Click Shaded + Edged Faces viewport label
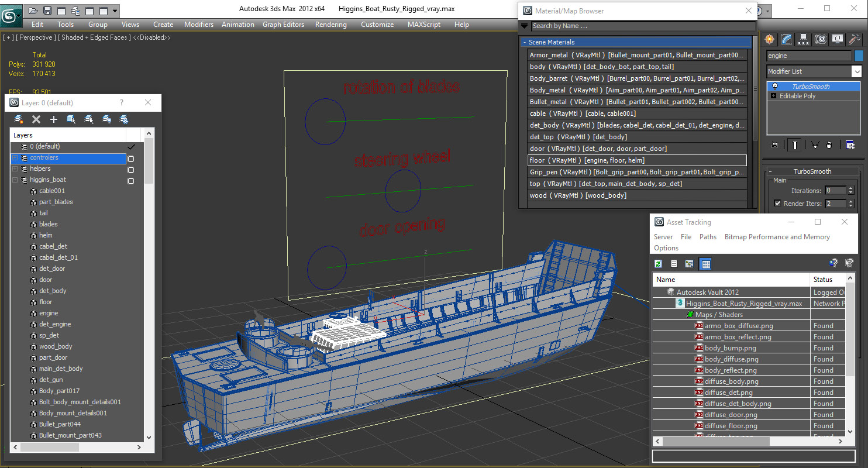This screenshot has width=868, height=468. 95,37
